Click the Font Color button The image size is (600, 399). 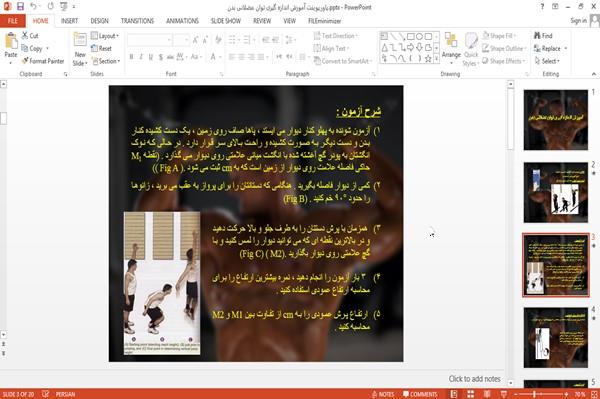pyautogui.click(x=213, y=57)
